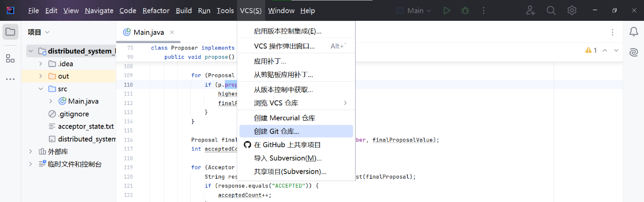
Task: Run the Main configuration
Action: click(x=446, y=10)
